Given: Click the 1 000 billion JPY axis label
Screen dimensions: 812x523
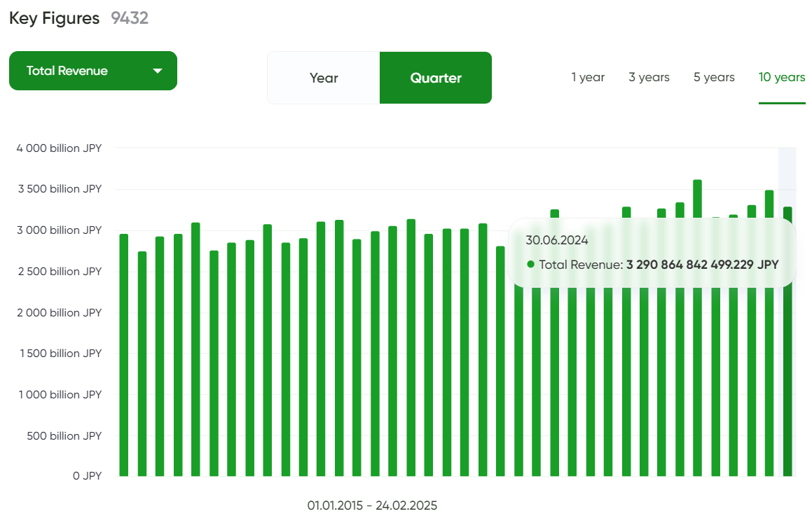Looking at the screenshot, I should [60, 395].
